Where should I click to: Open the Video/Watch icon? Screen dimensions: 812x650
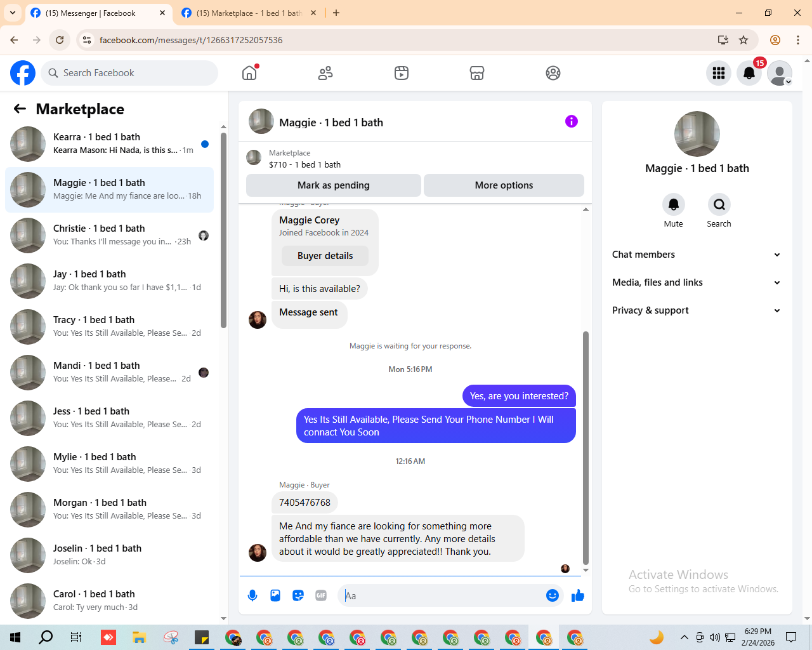[x=402, y=73]
